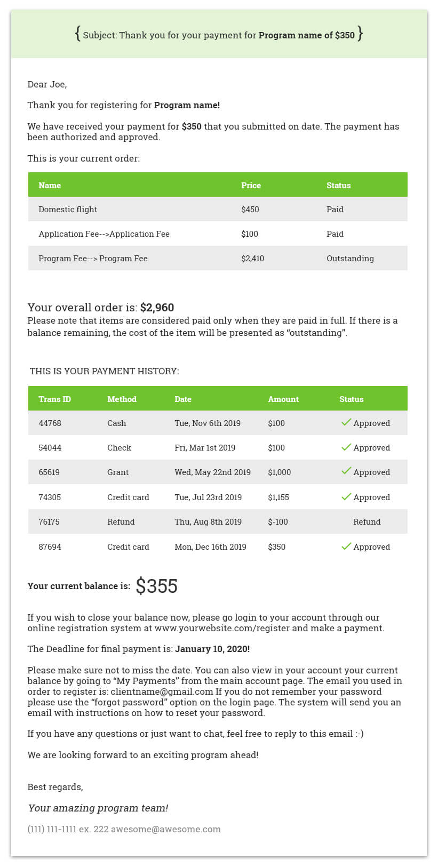Click the Price header in order table
This screenshot has width=438, height=868.
click(251, 185)
